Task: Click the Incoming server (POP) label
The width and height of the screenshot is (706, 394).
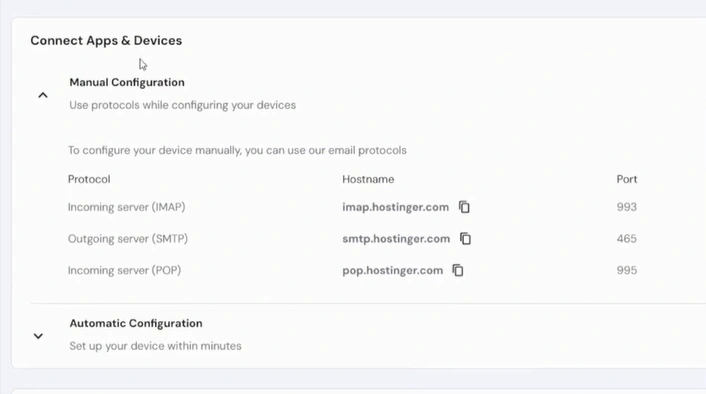Action: (x=124, y=270)
